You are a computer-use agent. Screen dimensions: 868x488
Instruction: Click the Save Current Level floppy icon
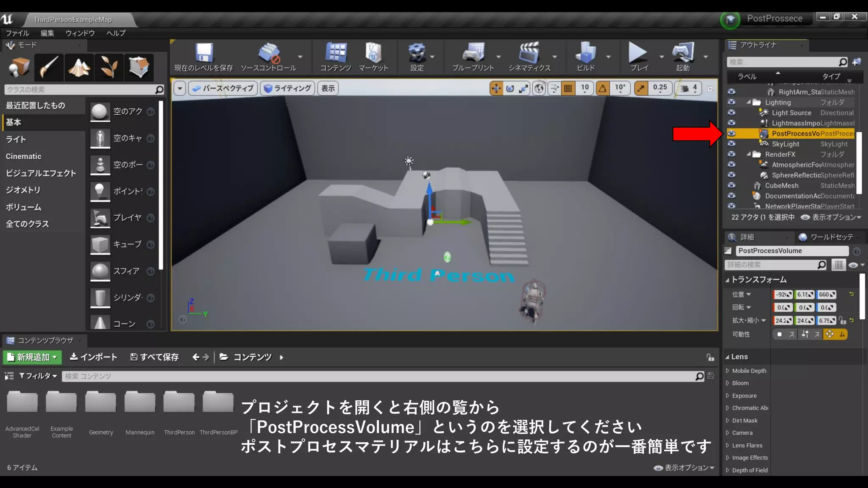(204, 53)
